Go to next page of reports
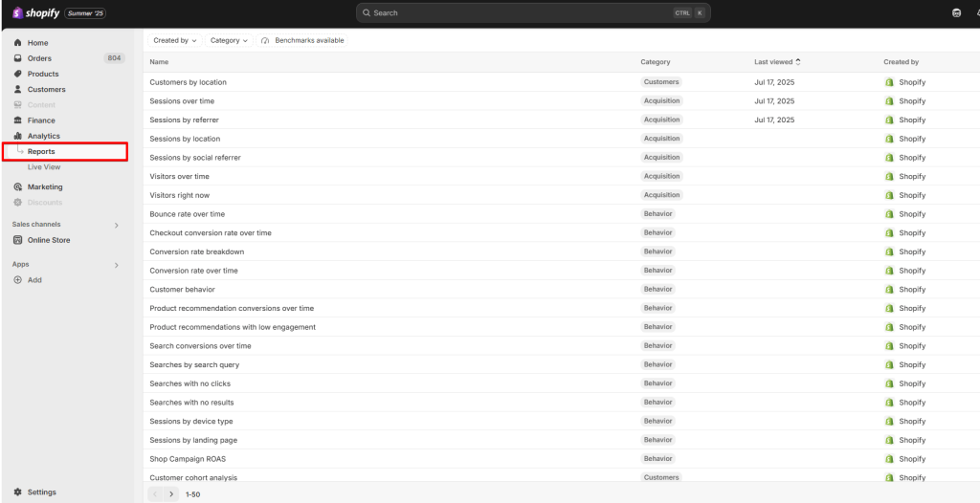980x503 pixels. [172, 493]
